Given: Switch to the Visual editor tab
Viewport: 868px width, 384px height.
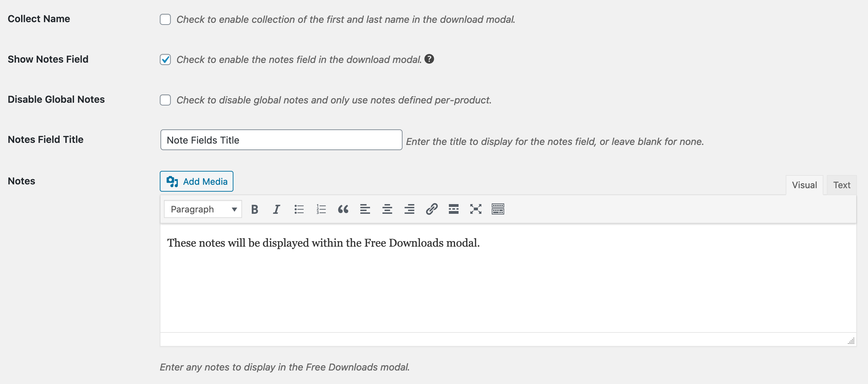Looking at the screenshot, I should click(804, 185).
